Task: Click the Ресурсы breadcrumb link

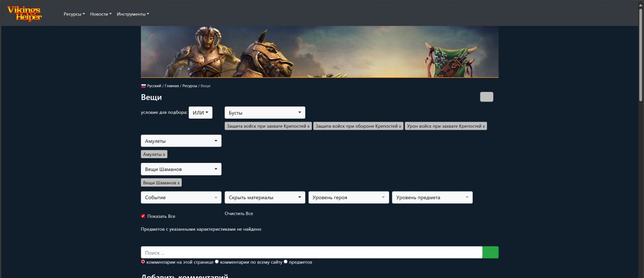Action: tap(190, 86)
